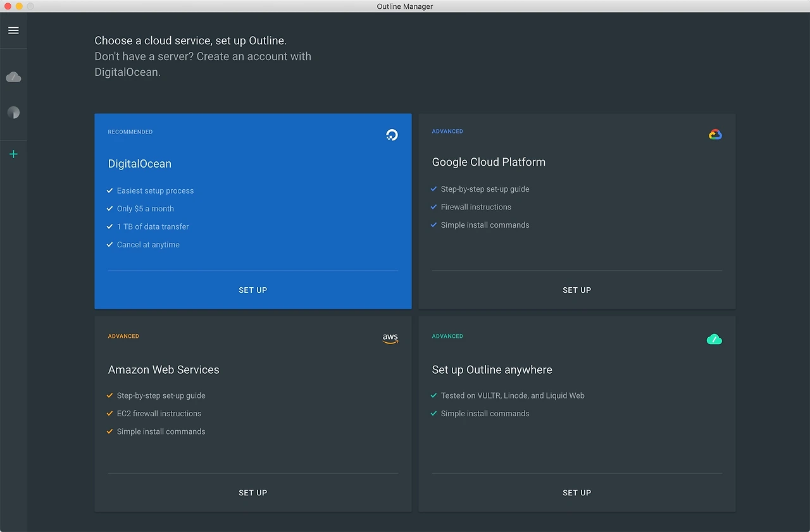Click the 'Choose a cloud service, set up Outline.' heading

tap(190, 40)
